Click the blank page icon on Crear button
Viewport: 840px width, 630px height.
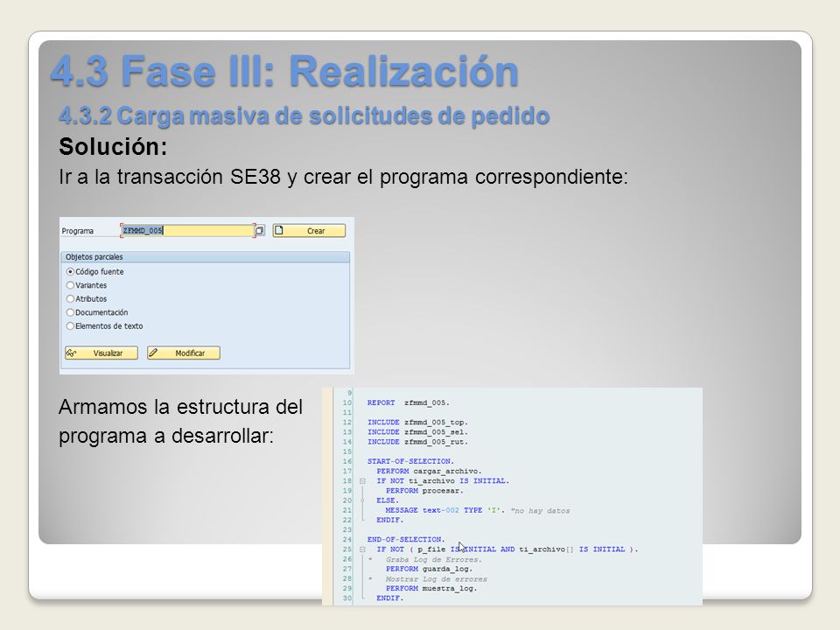[x=279, y=230]
